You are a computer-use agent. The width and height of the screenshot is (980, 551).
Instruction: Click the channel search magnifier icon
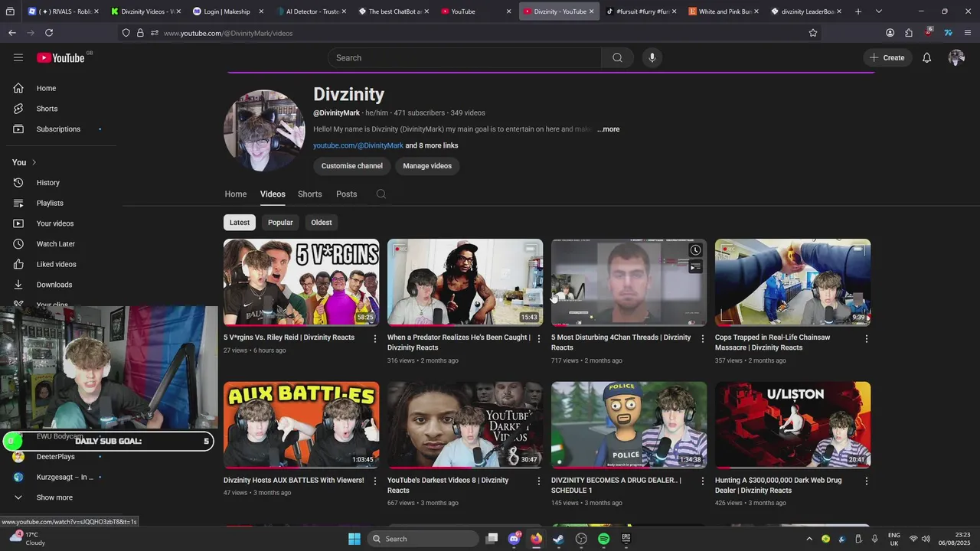pos(381,194)
